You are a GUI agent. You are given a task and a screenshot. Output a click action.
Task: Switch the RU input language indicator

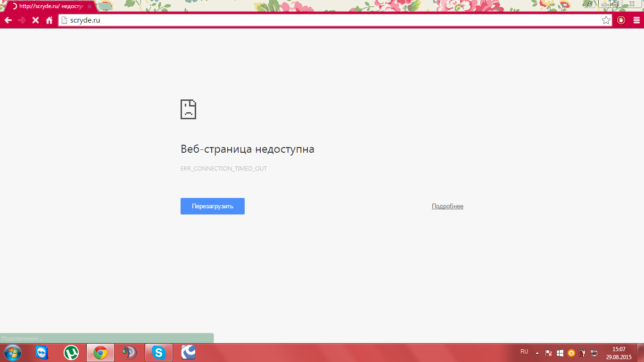tap(524, 352)
